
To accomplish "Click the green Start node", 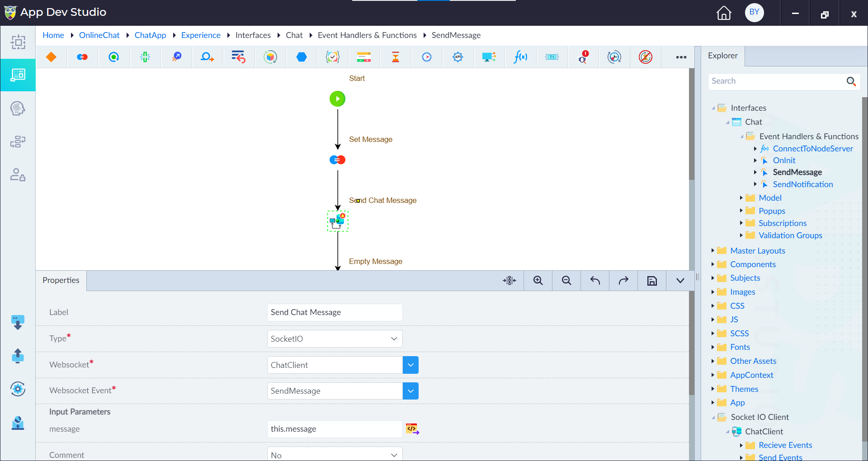I will (337, 99).
